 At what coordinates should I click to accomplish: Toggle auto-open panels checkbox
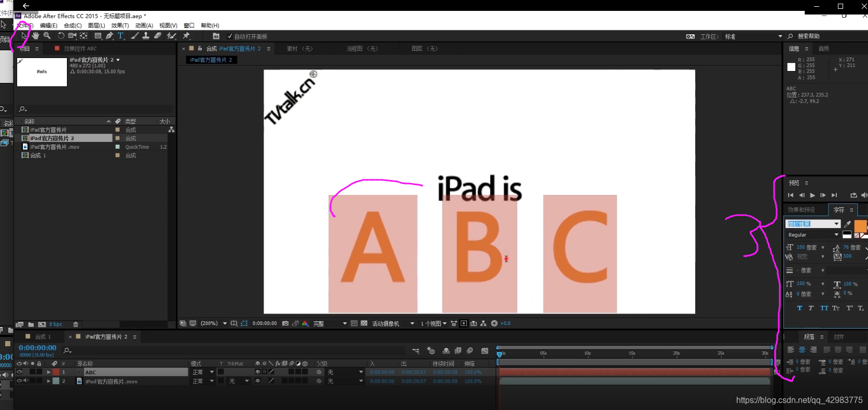tap(230, 36)
